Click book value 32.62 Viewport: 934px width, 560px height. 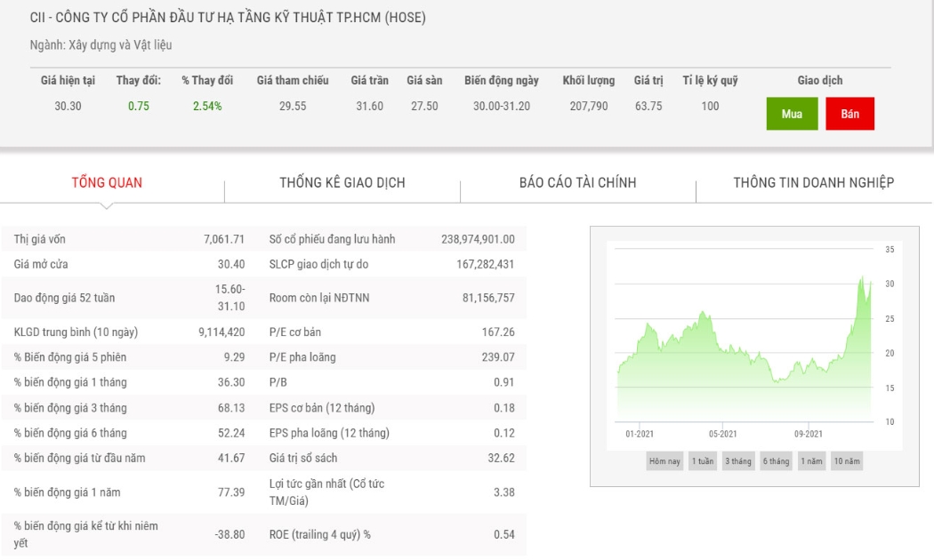point(501,458)
